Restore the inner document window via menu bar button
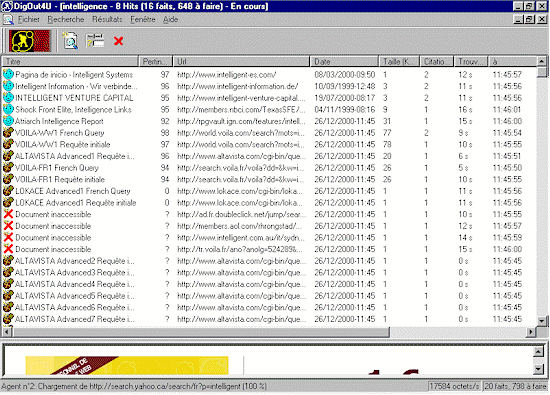Screen dimensions: 550x395 (x=530, y=19)
